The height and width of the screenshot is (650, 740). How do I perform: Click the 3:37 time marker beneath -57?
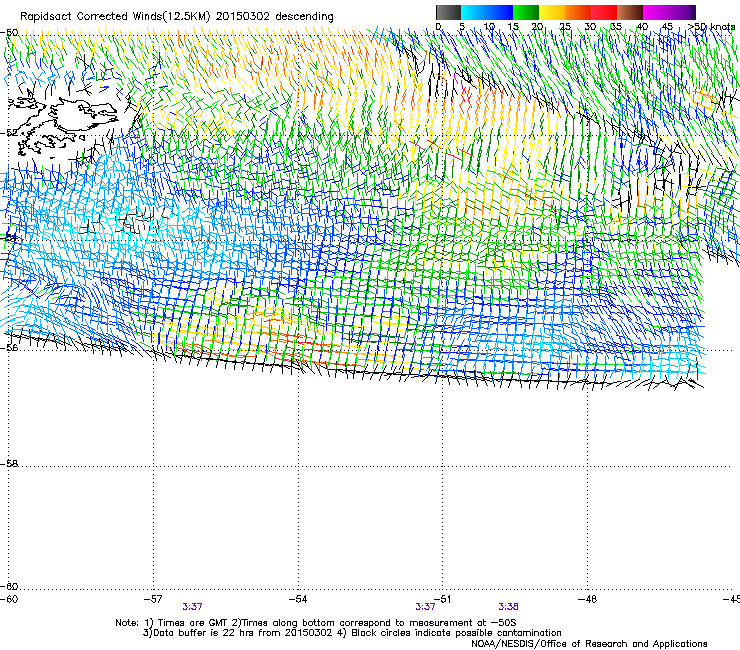pyautogui.click(x=193, y=607)
